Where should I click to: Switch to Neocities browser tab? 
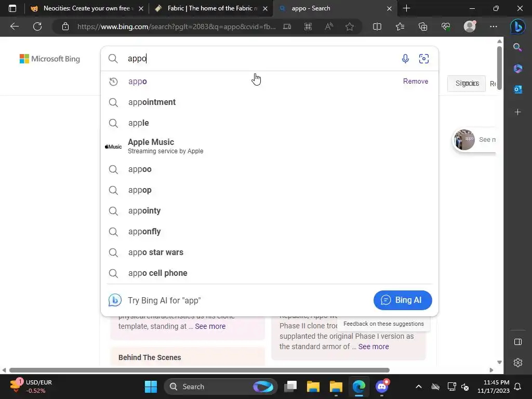pos(87,8)
